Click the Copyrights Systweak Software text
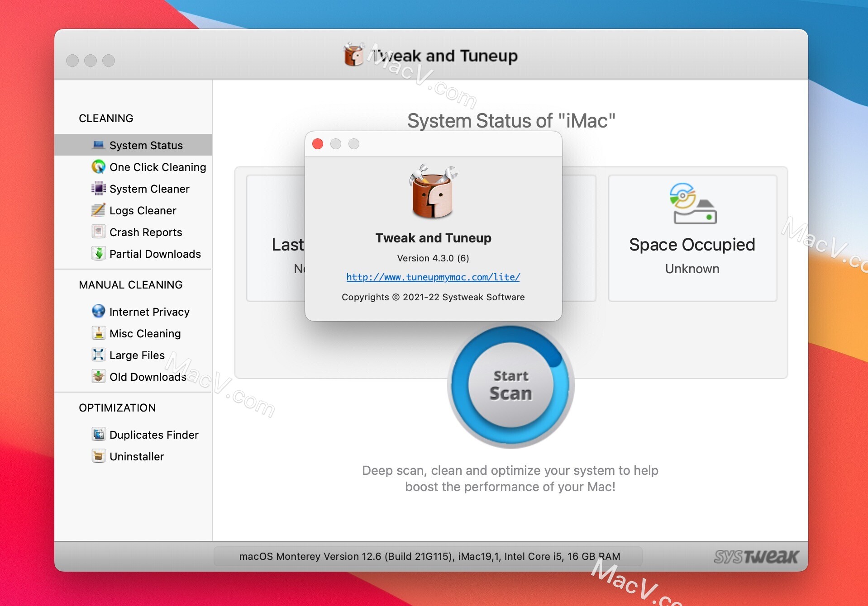The image size is (868, 606). click(x=433, y=297)
